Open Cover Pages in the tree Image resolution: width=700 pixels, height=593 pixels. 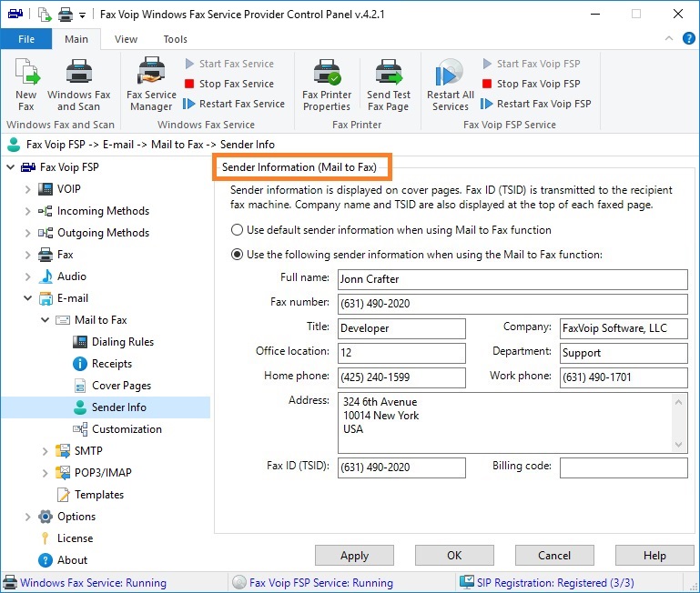point(112,386)
